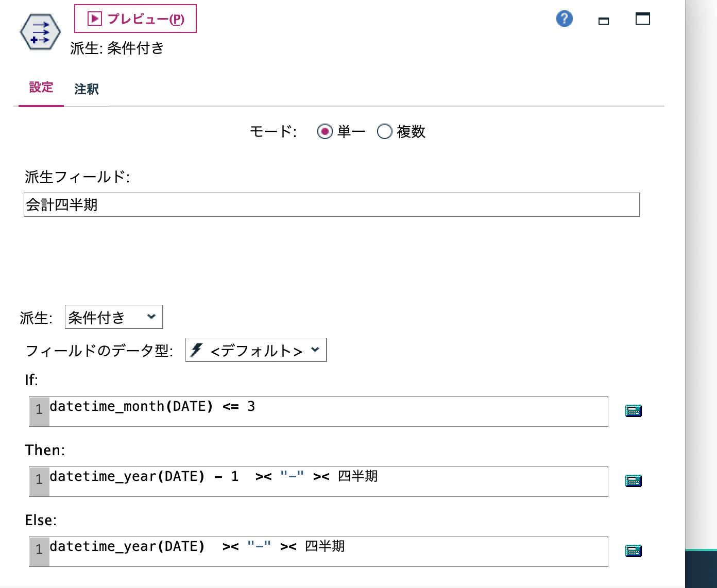Switch to the 注釈 tab

[87, 89]
